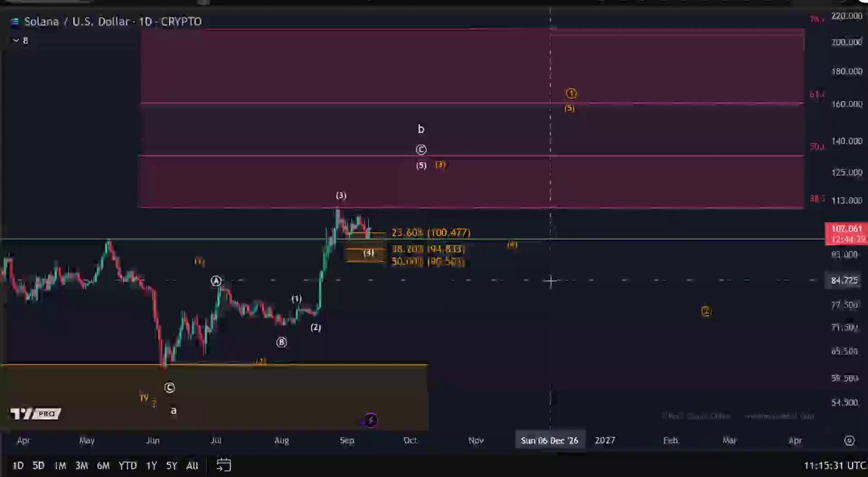Select the lowercase a wave label

click(x=174, y=411)
